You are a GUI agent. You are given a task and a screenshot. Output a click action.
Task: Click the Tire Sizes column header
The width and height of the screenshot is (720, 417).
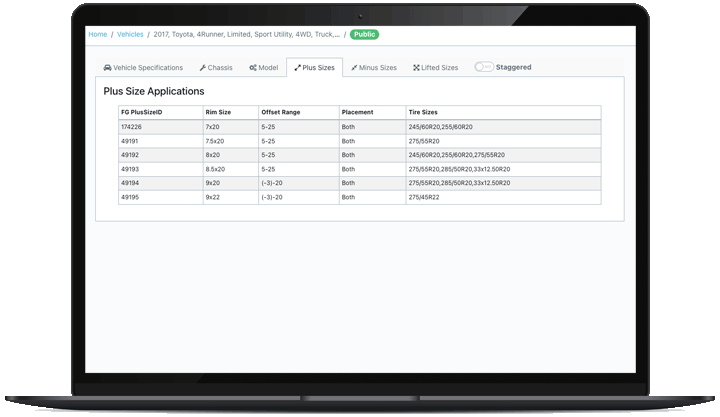[423, 112]
